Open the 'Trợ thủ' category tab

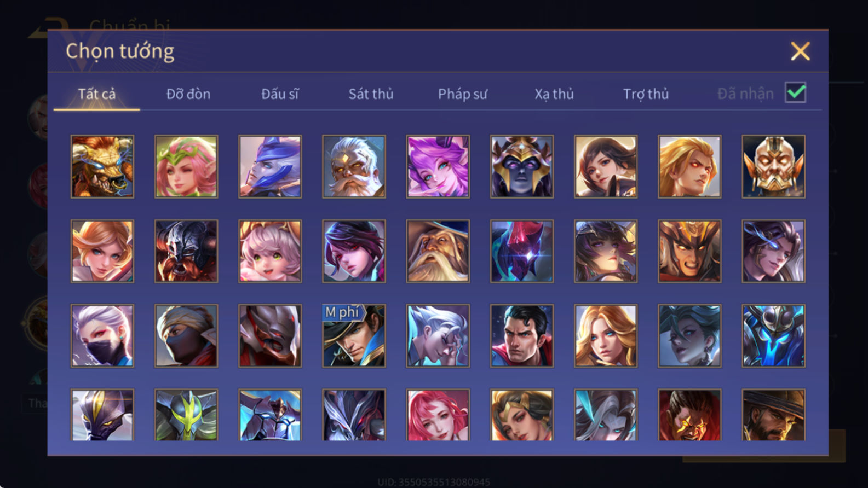pos(646,94)
